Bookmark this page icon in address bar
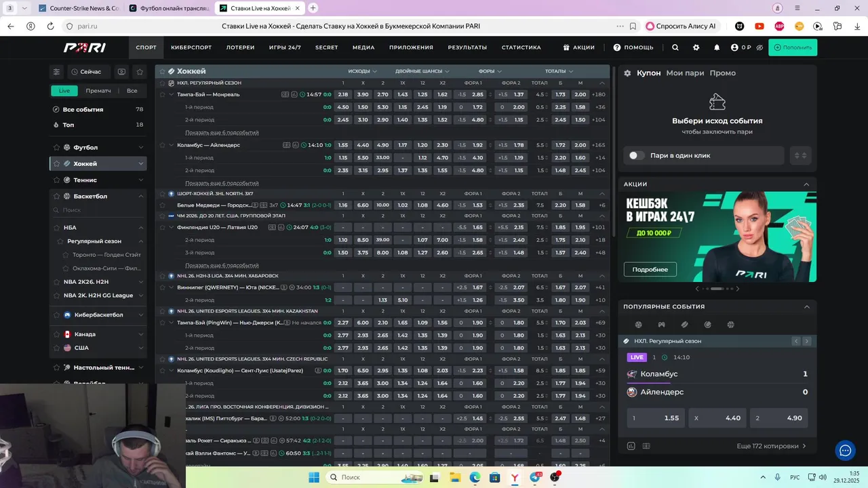 pyautogui.click(x=633, y=26)
